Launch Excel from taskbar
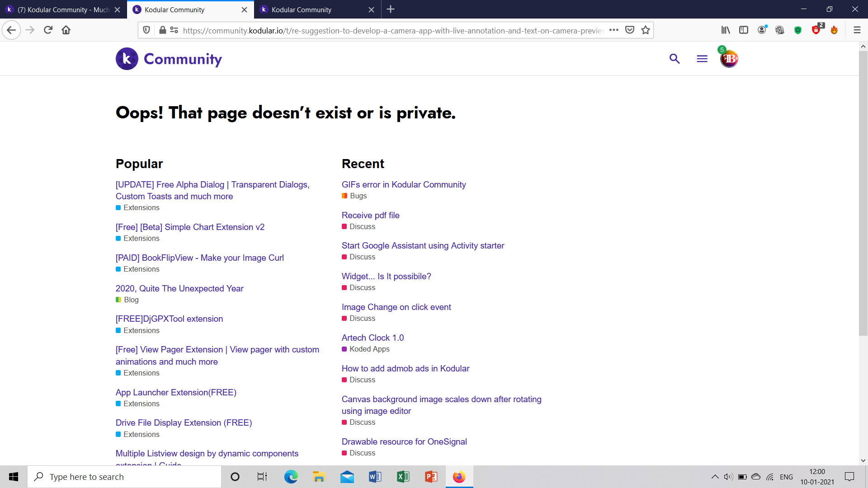Image resolution: width=868 pixels, height=488 pixels. click(x=403, y=477)
